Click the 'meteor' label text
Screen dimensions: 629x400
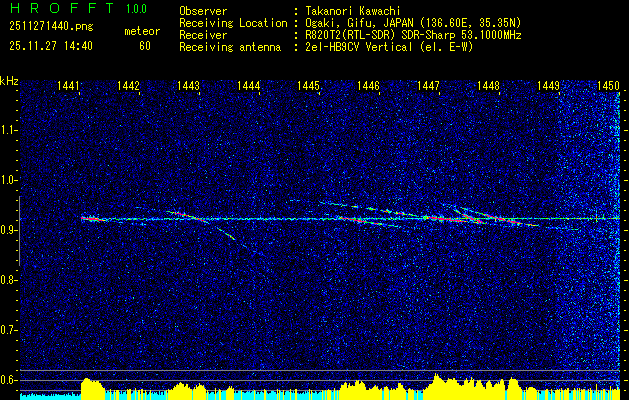pyautogui.click(x=142, y=31)
